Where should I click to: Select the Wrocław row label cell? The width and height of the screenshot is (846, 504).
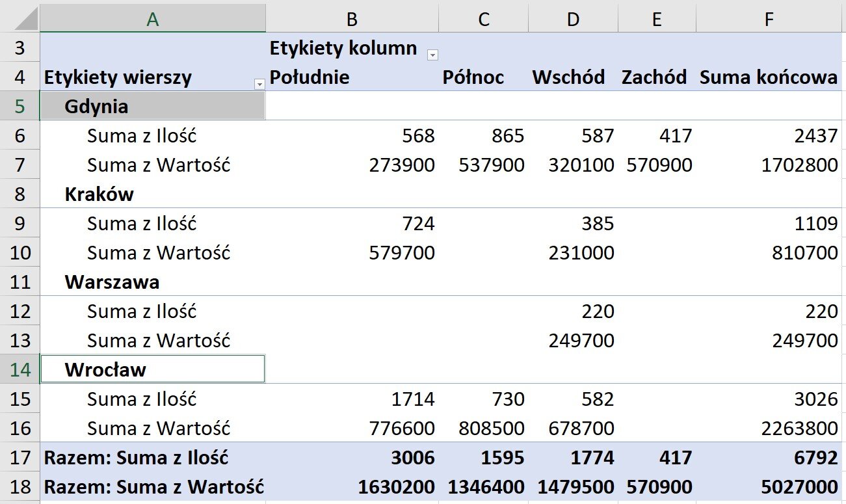point(152,369)
